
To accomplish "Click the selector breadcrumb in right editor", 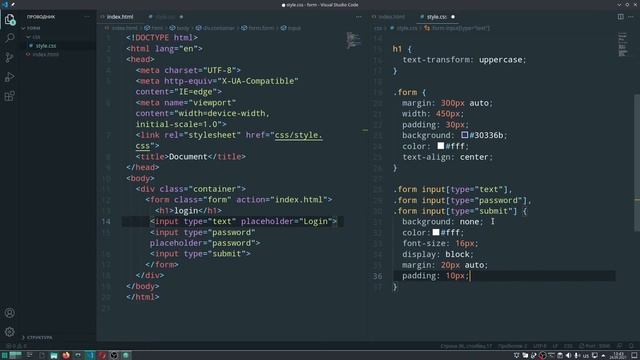I will click(x=457, y=28).
